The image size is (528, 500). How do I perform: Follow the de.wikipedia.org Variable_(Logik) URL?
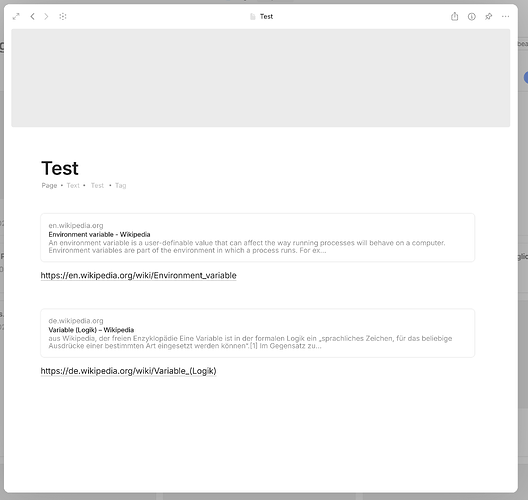pyautogui.click(x=128, y=371)
